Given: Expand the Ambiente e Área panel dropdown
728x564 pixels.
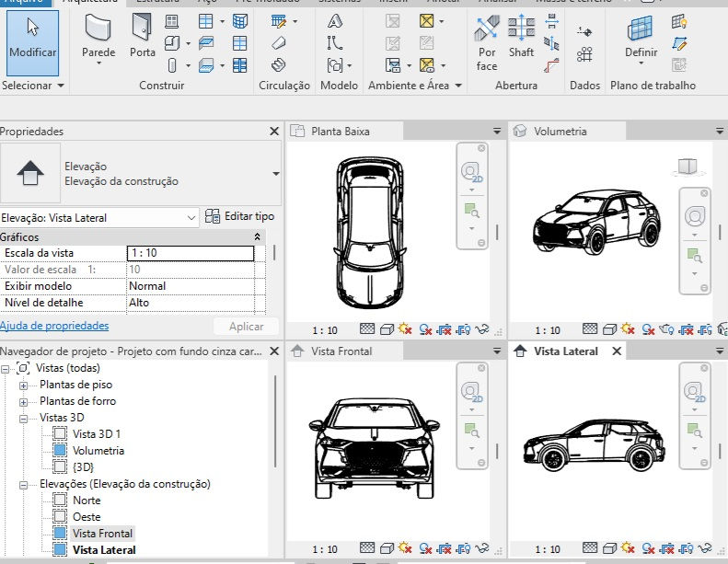Looking at the screenshot, I should click(x=458, y=86).
